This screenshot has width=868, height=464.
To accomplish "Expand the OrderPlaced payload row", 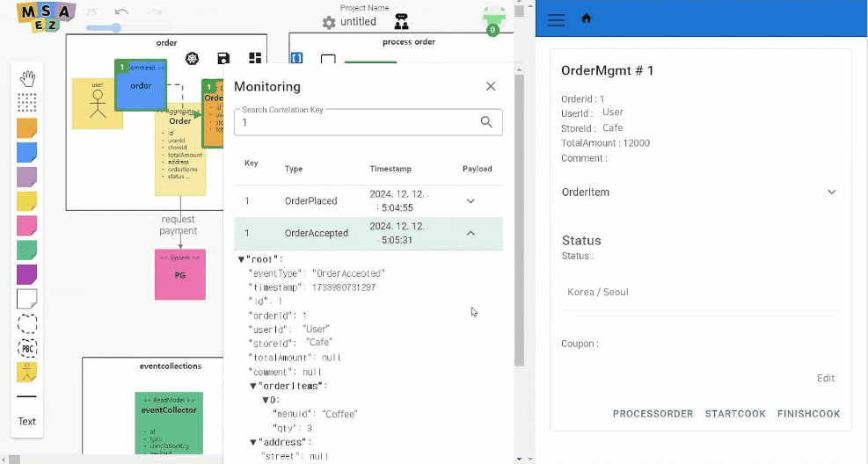I will pyautogui.click(x=470, y=201).
